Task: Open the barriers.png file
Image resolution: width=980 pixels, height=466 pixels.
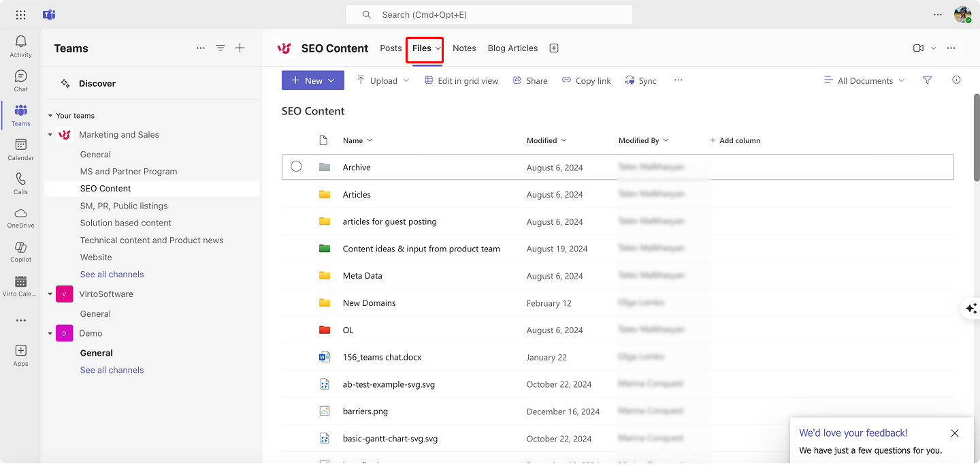Action: (365, 411)
